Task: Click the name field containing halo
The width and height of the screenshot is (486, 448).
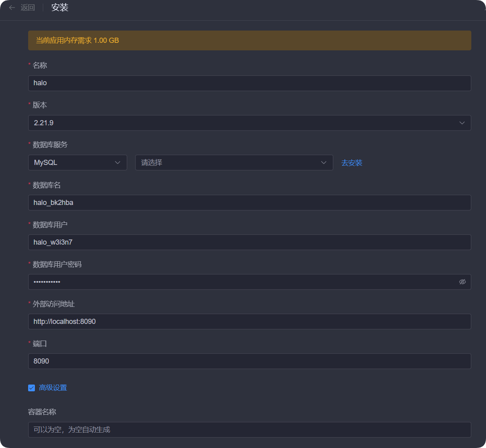Action: pos(249,83)
